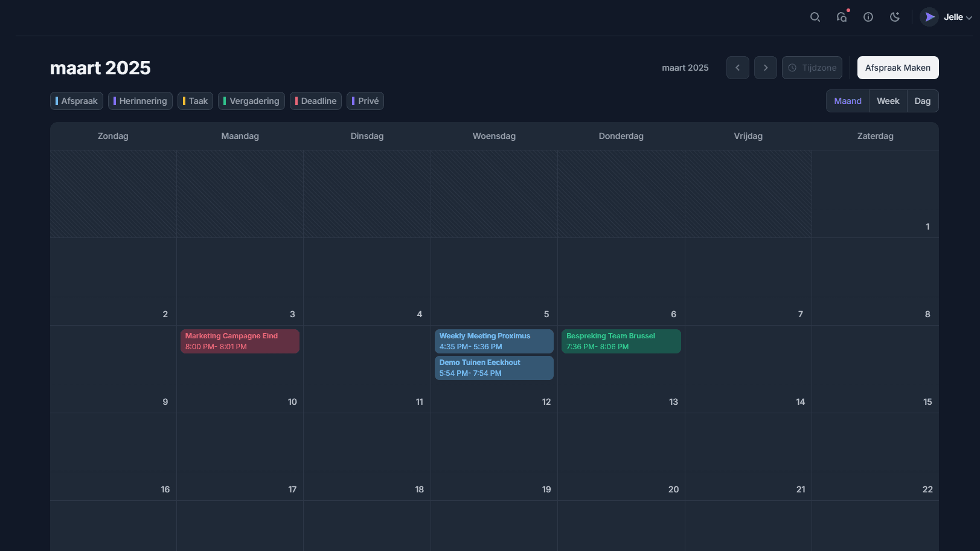
Task: Open Marketing Campagne Eind event
Action: coord(240,341)
